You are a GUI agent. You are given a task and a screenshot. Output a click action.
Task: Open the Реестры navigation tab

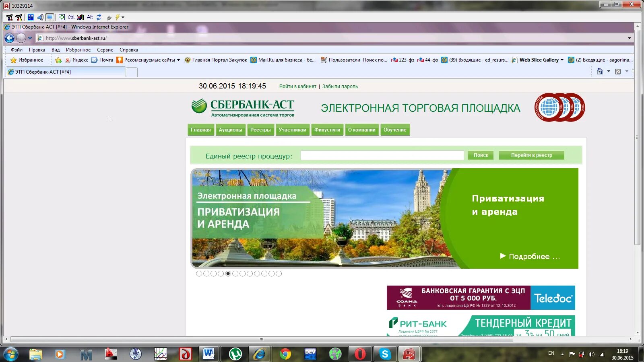260,130
